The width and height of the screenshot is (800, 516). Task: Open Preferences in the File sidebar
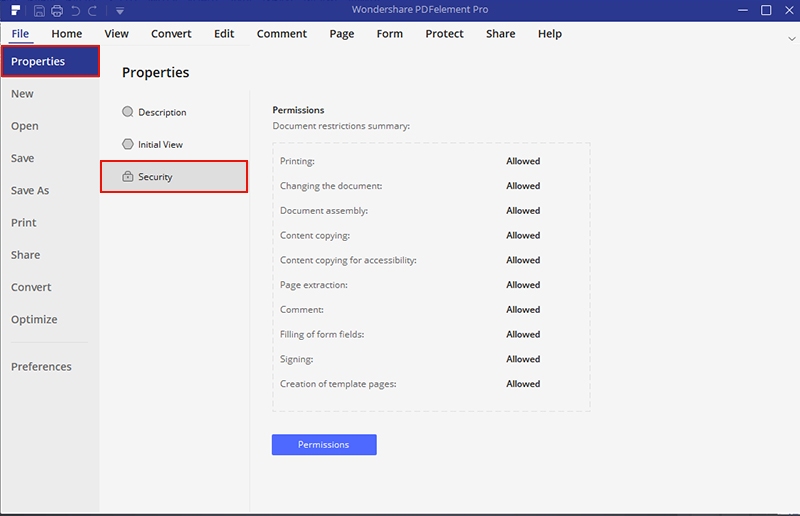pyautogui.click(x=41, y=366)
